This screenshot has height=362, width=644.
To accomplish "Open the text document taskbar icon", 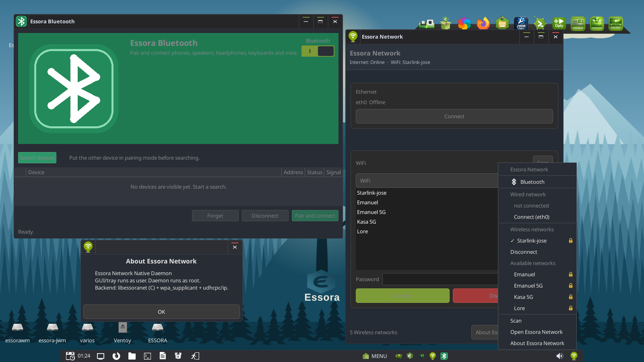I will [163, 356].
